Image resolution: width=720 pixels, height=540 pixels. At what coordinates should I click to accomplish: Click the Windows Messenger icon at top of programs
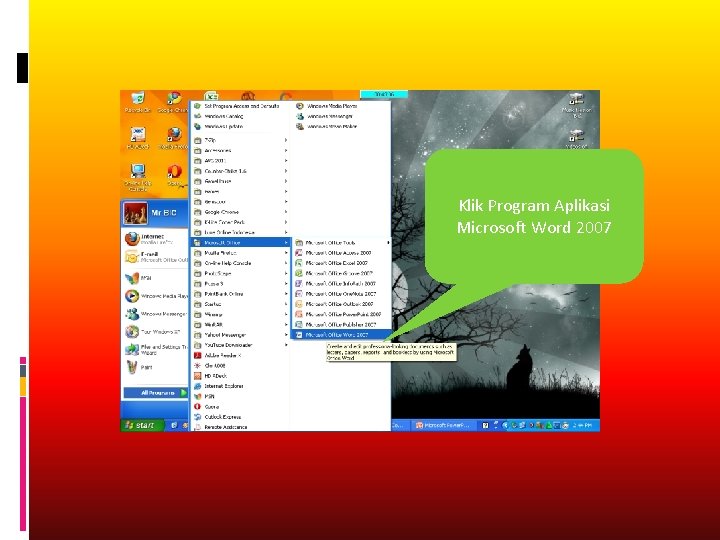click(x=300, y=116)
